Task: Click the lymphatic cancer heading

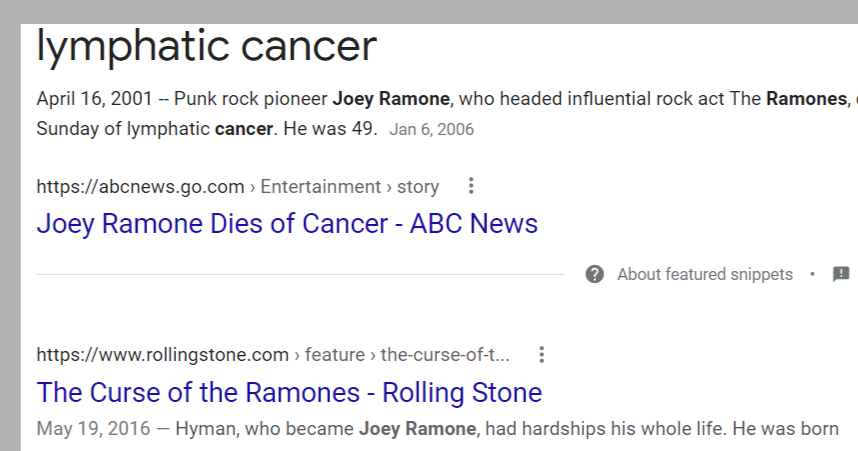Action: [206, 47]
